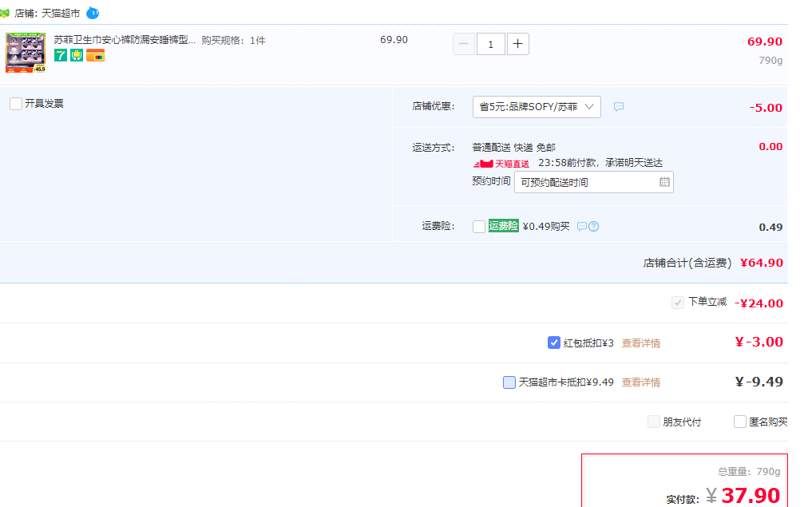Click the 天猫直送 delivery badge

click(501, 164)
